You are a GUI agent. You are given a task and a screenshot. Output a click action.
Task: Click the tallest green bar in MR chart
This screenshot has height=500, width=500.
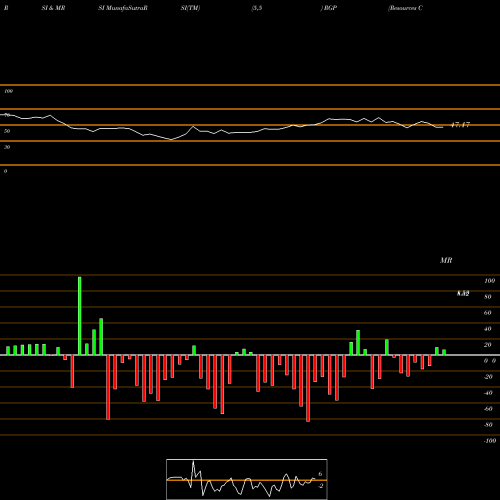point(80,316)
